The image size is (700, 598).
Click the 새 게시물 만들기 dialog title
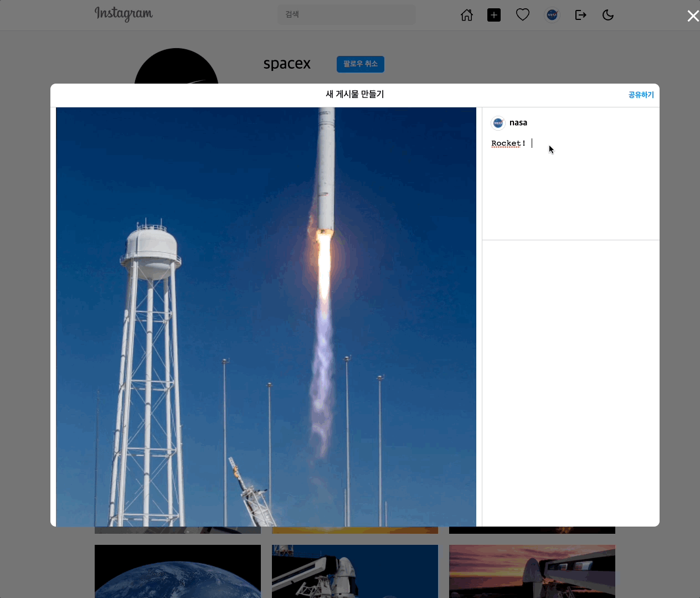(355, 94)
